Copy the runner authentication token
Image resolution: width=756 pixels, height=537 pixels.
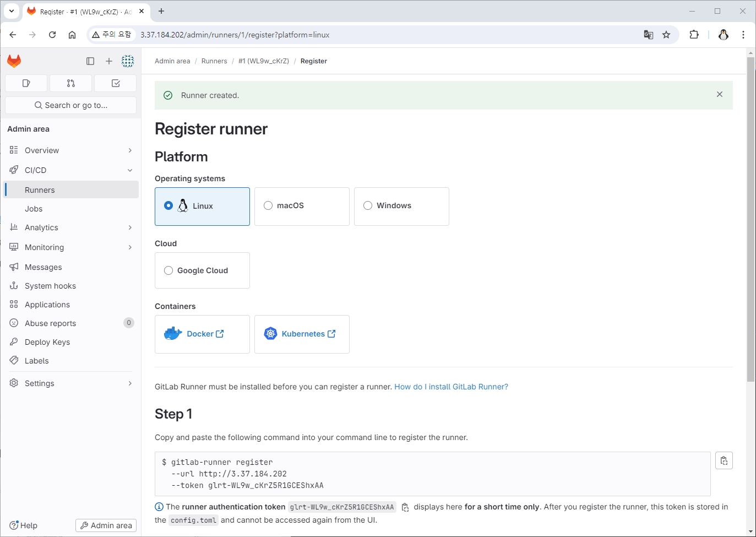(x=405, y=507)
